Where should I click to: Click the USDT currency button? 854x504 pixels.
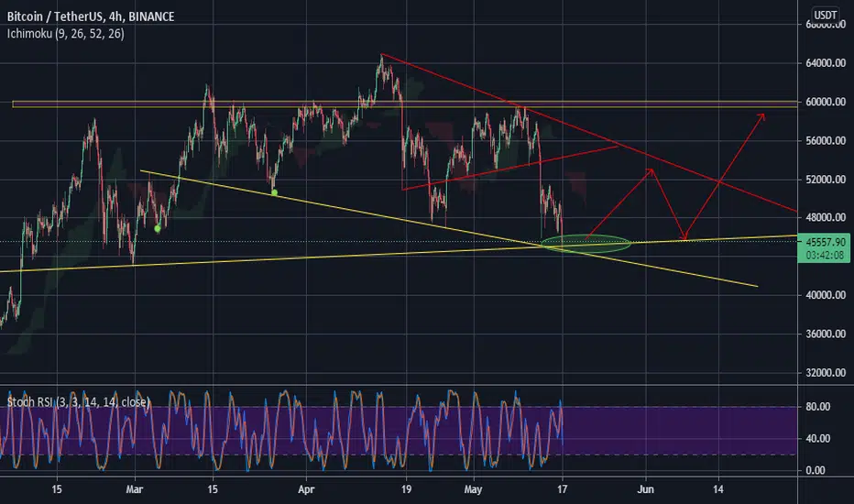(x=825, y=15)
